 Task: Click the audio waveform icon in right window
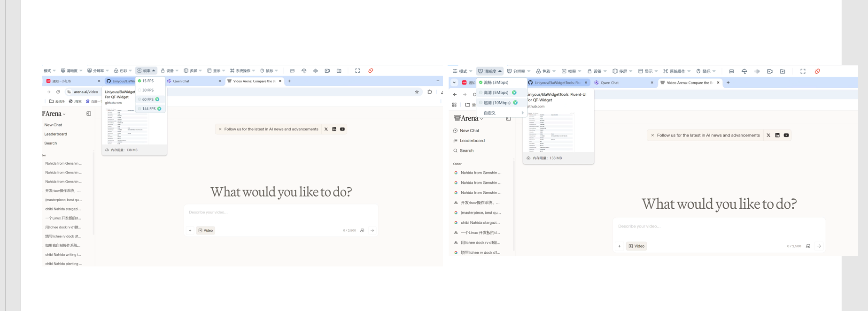click(x=757, y=71)
